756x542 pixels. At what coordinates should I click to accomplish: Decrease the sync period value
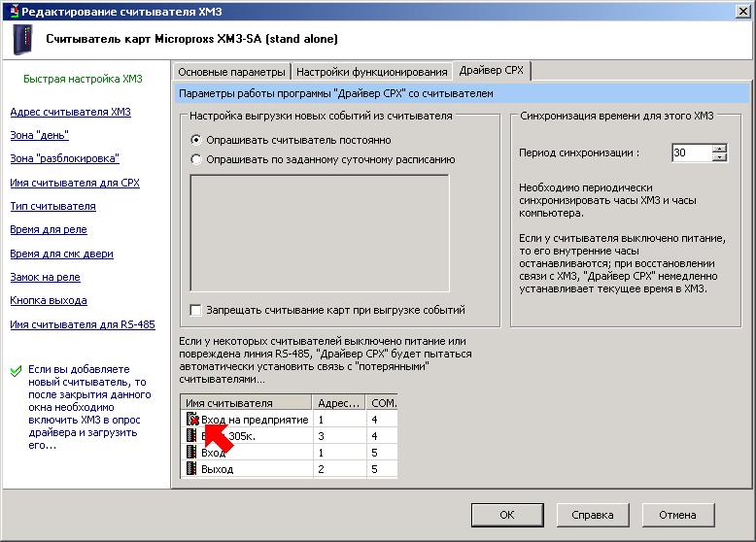click(x=719, y=157)
